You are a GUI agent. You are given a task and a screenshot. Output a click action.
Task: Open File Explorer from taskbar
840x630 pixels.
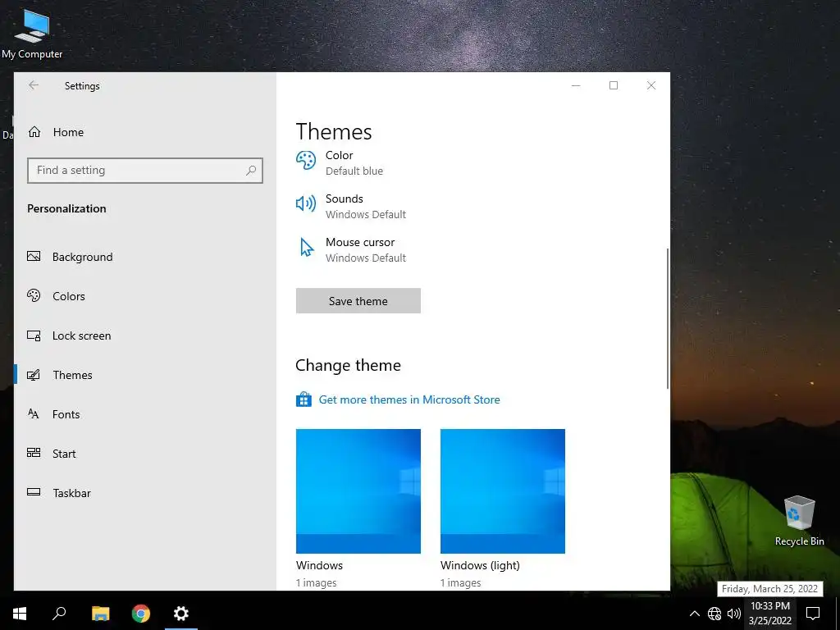[100, 614]
